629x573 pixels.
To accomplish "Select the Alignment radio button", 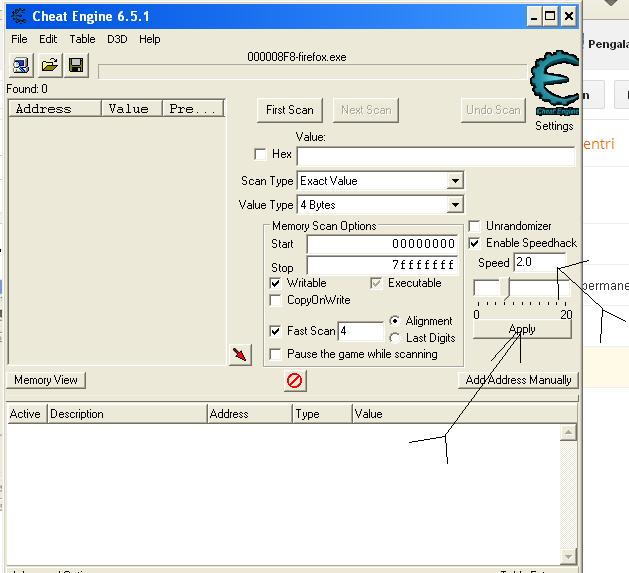I will [395, 321].
